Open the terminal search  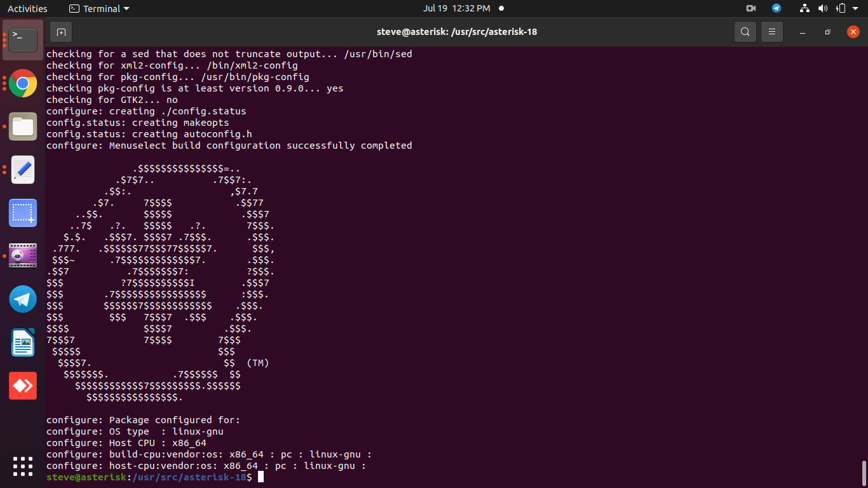tap(745, 32)
